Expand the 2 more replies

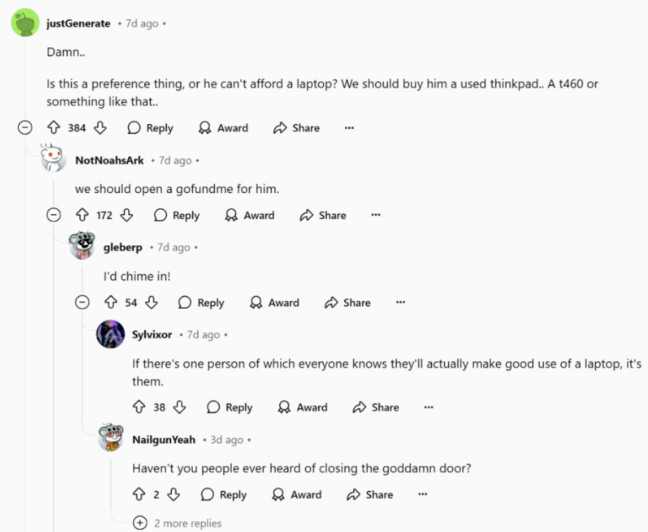coord(177,523)
